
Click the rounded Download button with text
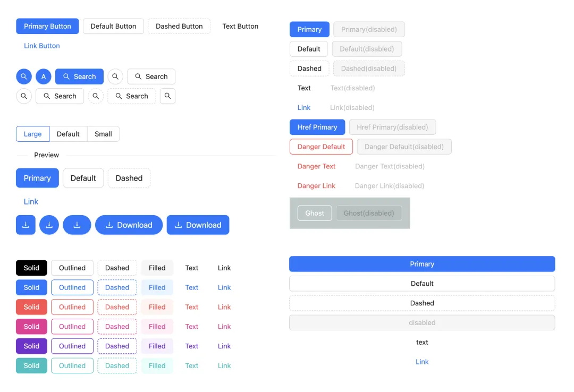(x=129, y=225)
